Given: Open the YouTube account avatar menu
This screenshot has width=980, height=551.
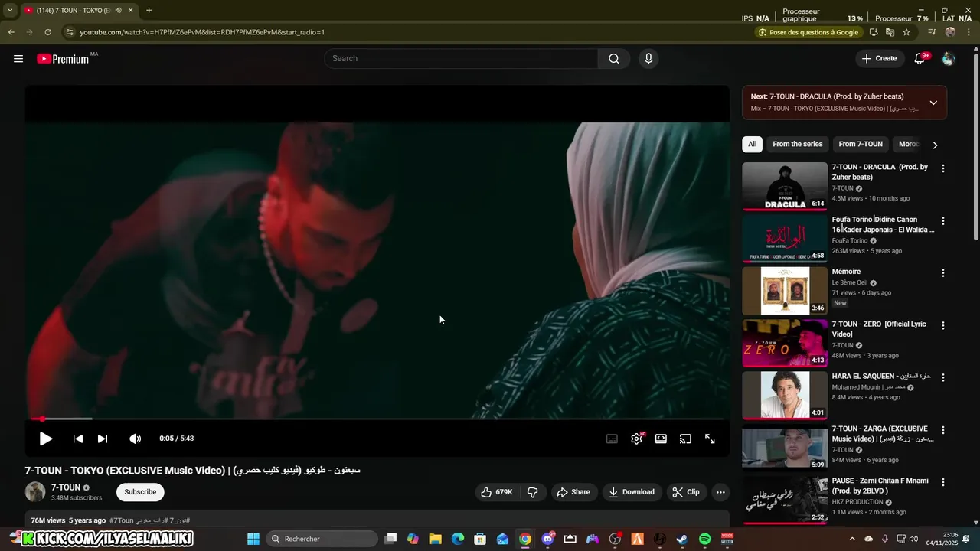Looking at the screenshot, I should 949,59.
